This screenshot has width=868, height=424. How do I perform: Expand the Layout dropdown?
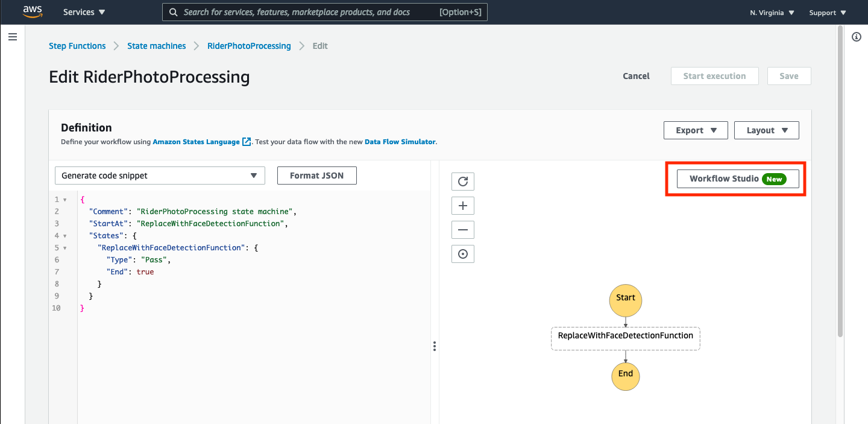(x=767, y=130)
